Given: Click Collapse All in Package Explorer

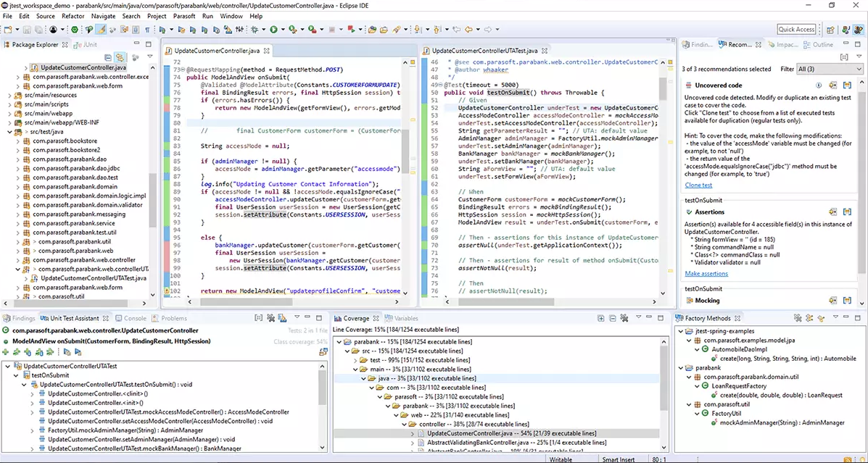Looking at the screenshot, I should [x=108, y=57].
